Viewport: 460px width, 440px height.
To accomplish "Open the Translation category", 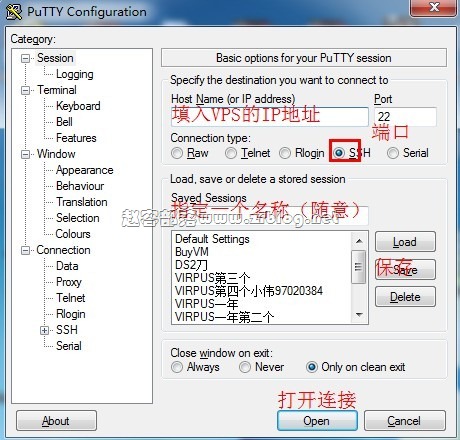I will coord(82,202).
